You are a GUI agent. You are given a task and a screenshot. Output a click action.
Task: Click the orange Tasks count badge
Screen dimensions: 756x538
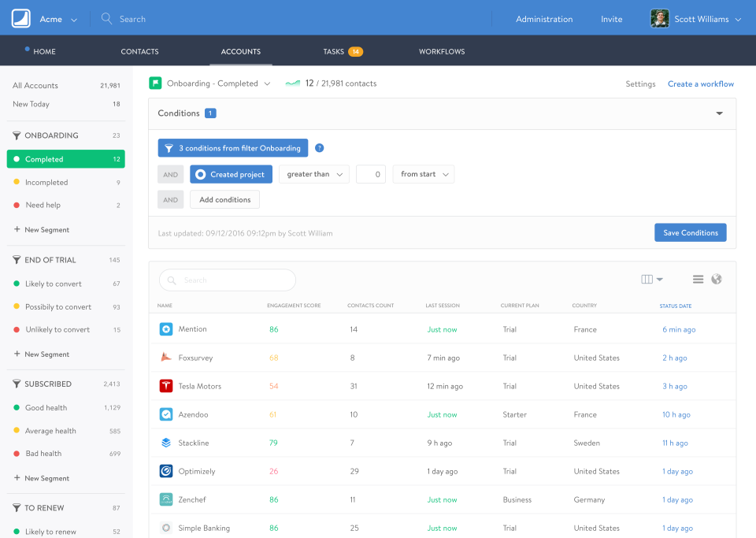(x=355, y=51)
